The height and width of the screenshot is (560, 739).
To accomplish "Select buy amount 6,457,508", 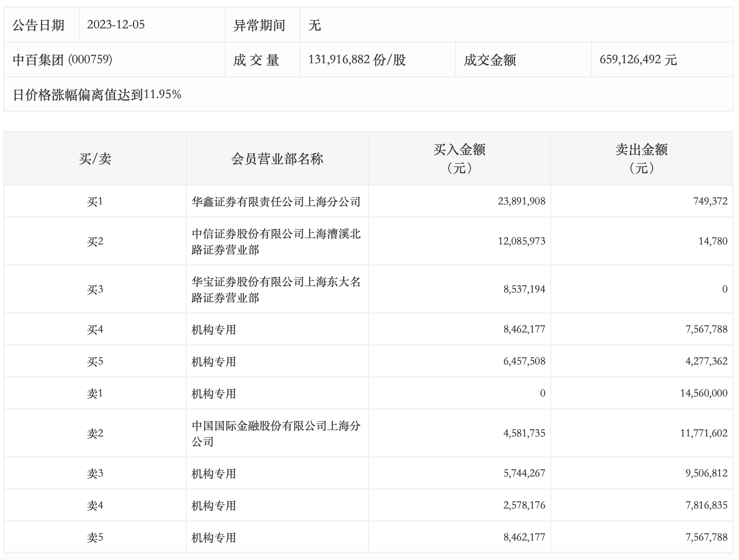I will [524, 361].
